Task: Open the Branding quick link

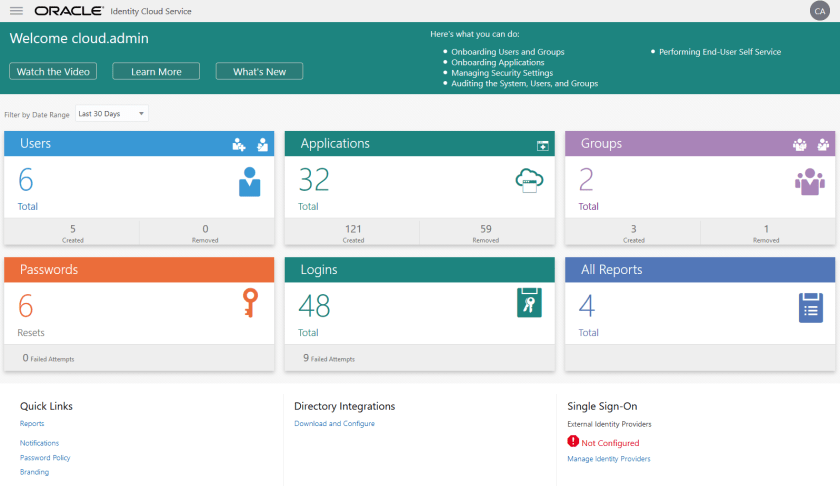Action: point(34,472)
